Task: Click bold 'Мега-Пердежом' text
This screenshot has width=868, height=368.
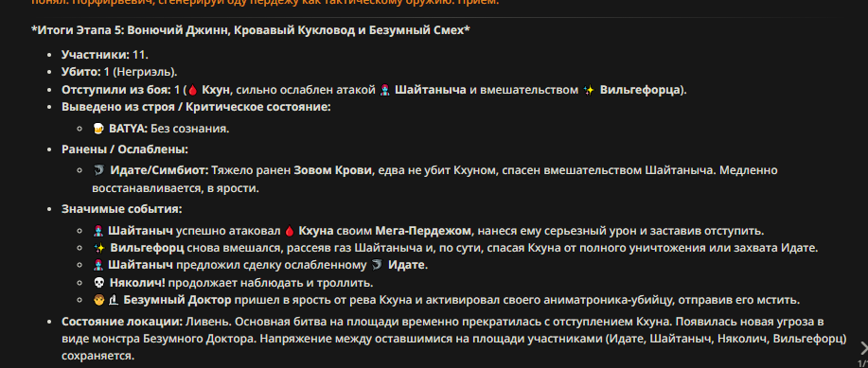Action: pos(423,231)
